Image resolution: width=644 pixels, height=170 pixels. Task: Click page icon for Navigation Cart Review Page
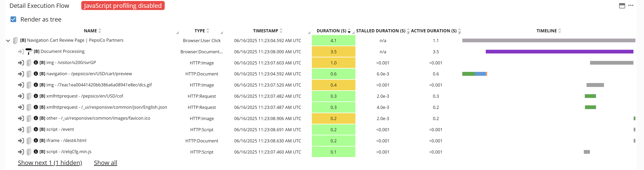tap(15, 40)
